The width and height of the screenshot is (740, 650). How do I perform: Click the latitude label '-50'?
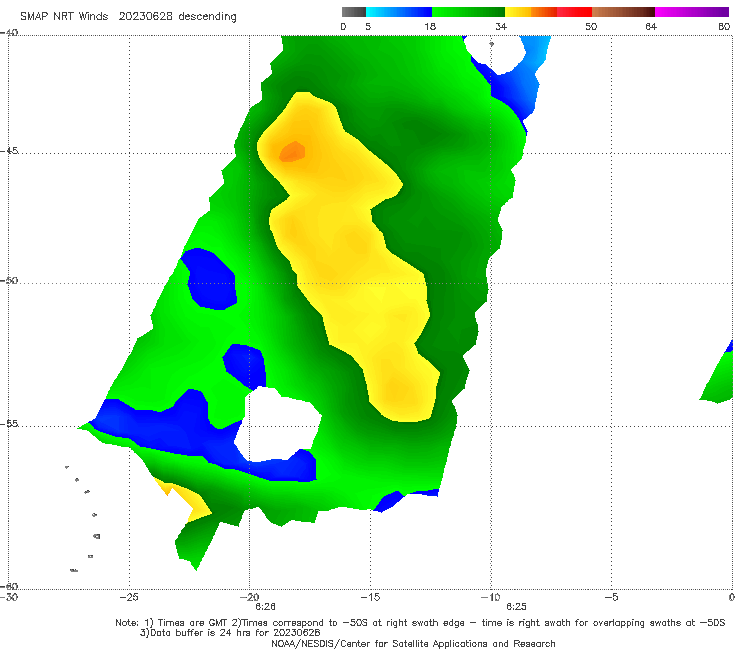(x=9, y=280)
